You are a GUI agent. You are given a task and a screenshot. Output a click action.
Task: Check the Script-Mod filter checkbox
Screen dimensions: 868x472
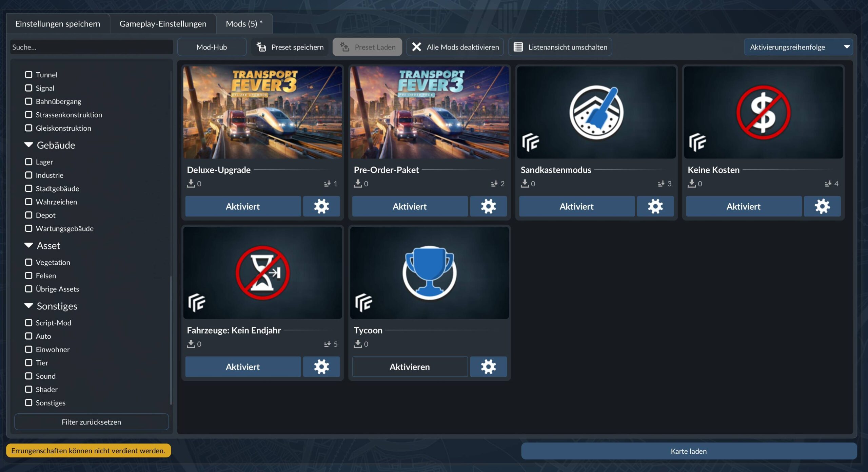tap(29, 323)
